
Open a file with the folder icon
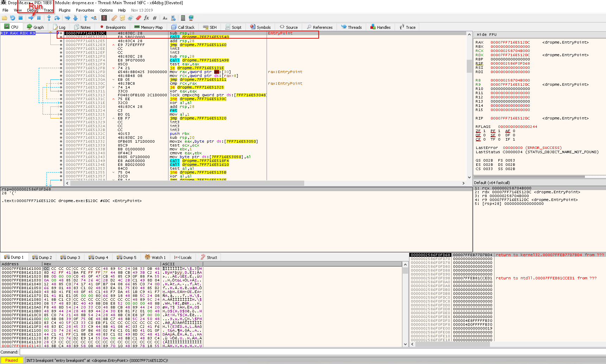tap(5, 18)
